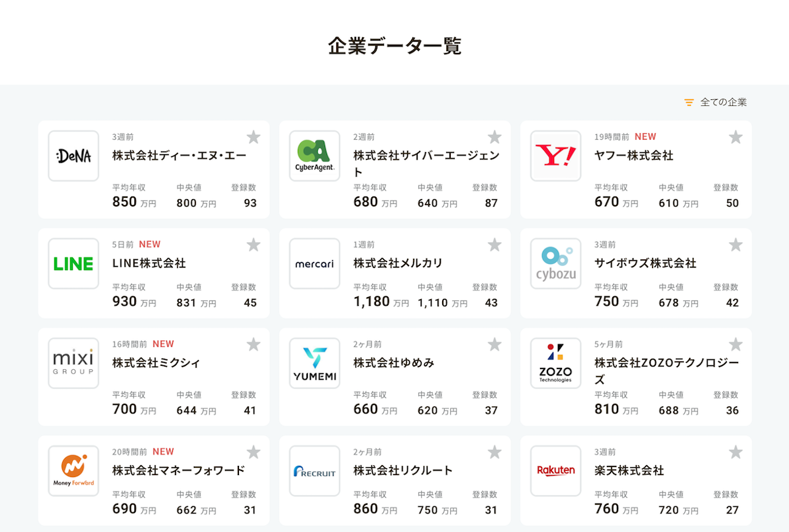Click the mercari logo image
Screen dimensions: 789x532
[314, 264]
